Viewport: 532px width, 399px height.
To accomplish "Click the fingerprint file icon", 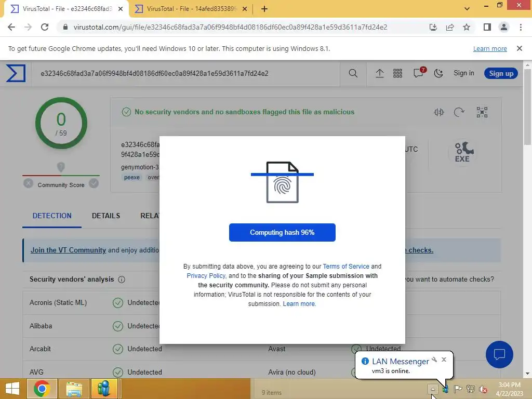I will [282, 182].
